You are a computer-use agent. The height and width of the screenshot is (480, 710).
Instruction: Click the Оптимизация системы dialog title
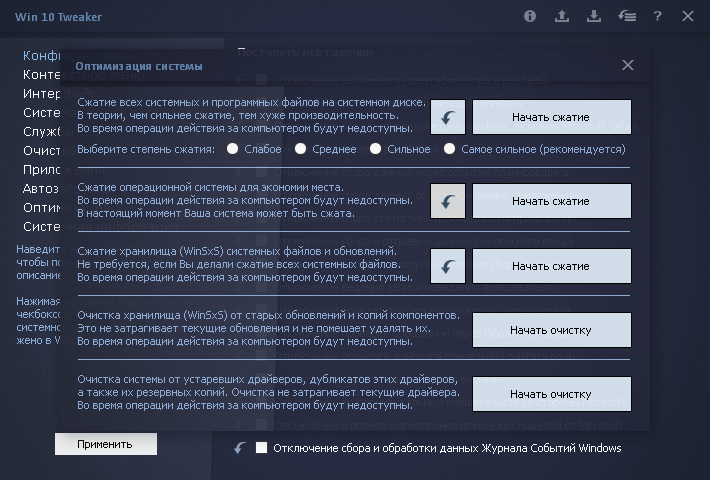coord(139,67)
